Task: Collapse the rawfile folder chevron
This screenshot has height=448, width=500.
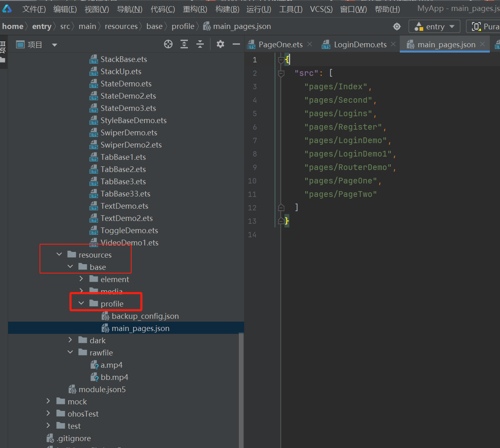Action: pyautogui.click(x=70, y=352)
